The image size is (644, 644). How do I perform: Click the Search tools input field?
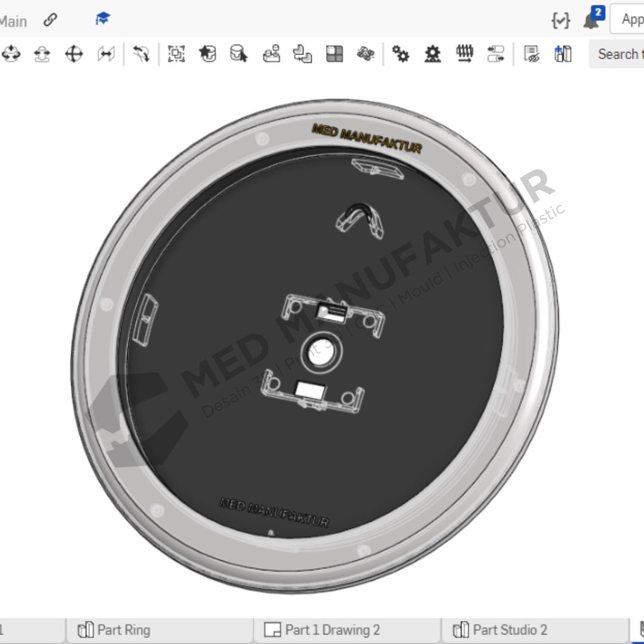point(619,54)
